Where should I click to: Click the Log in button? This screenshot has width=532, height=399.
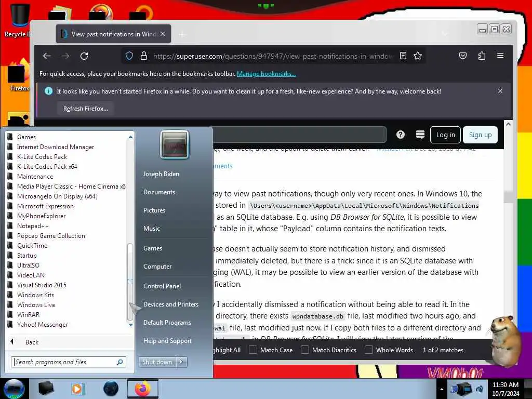(x=445, y=135)
